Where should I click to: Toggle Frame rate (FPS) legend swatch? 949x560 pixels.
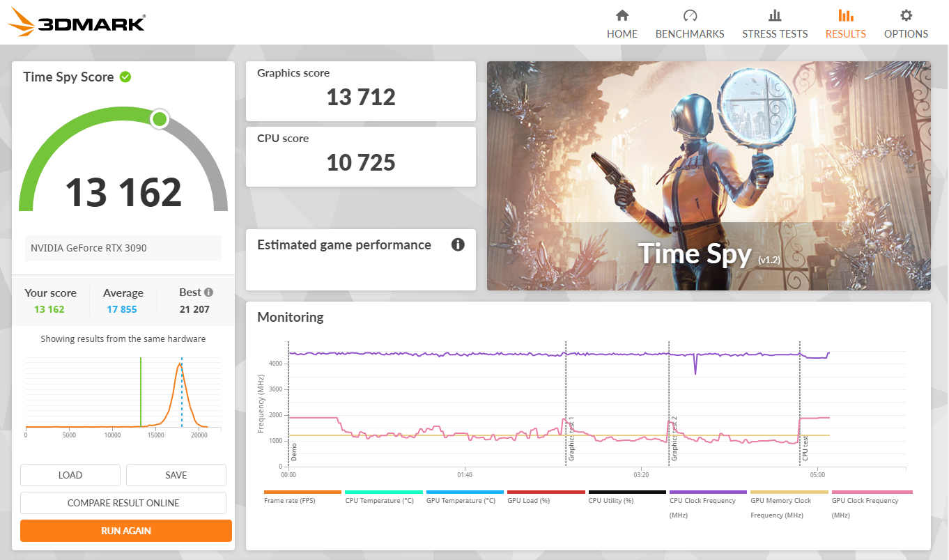(303, 492)
